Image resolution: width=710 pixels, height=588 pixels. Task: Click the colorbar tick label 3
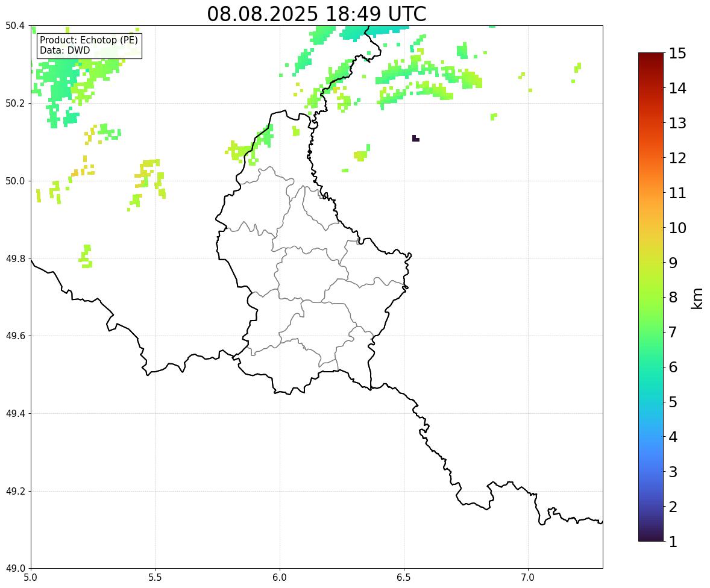[x=673, y=472]
